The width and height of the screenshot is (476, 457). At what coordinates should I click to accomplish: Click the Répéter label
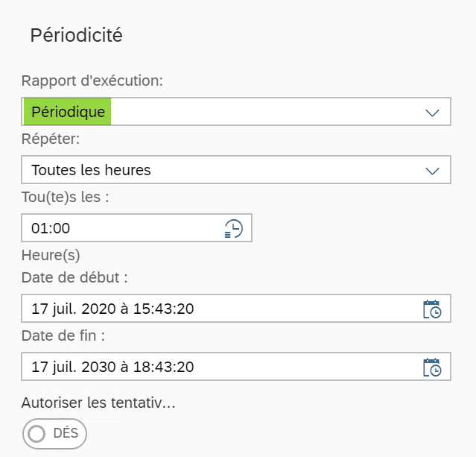(51, 139)
